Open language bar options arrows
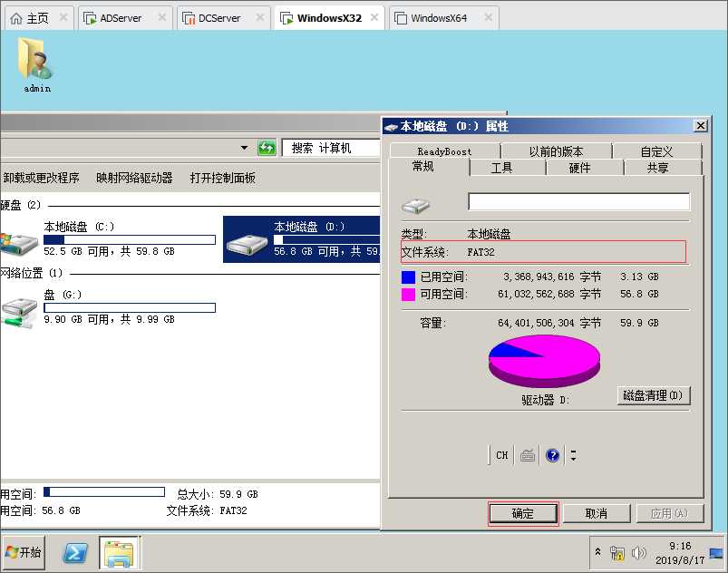This screenshot has width=728, height=573. point(573,455)
